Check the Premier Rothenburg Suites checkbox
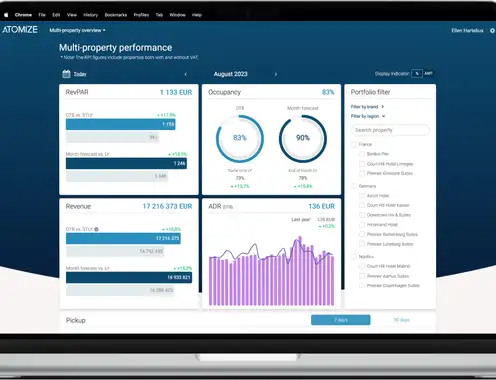 click(x=362, y=234)
